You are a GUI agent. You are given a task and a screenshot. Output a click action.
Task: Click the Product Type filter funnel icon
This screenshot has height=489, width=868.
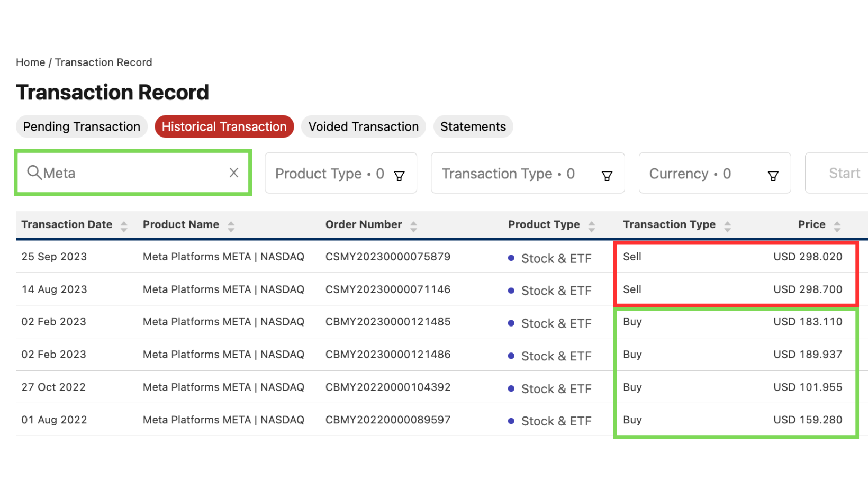(400, 175)
